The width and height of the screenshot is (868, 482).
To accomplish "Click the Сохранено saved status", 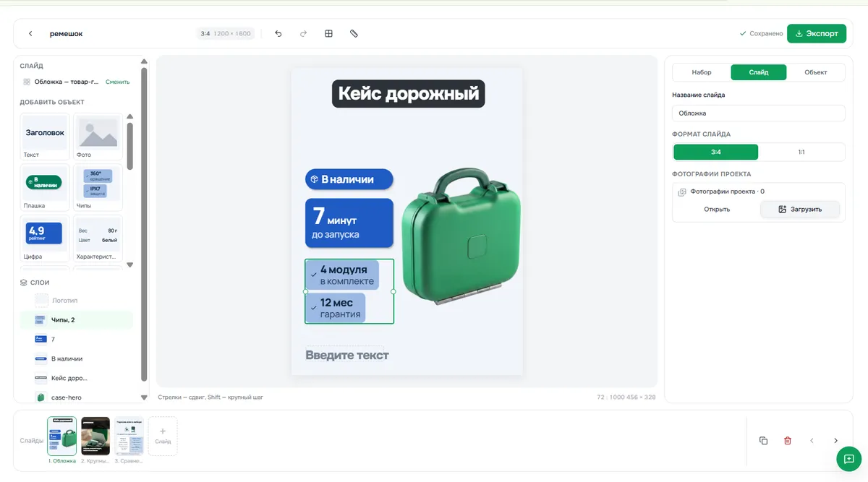I will (761, 33).
